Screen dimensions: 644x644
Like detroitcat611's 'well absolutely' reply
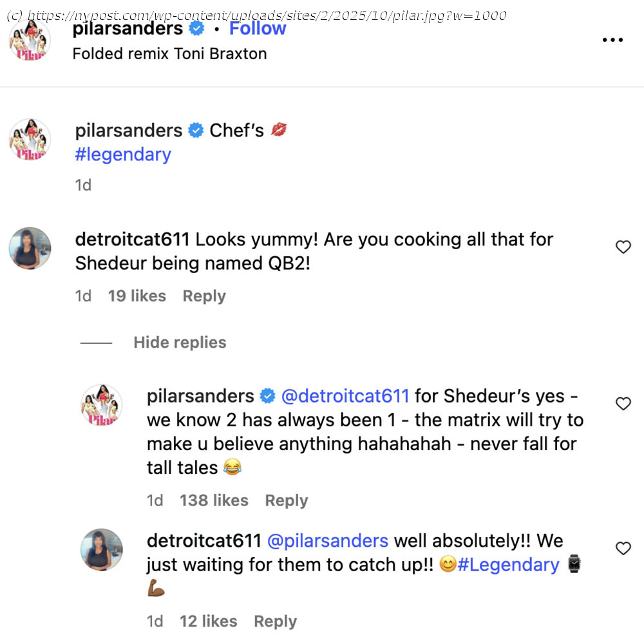[623, 549]
